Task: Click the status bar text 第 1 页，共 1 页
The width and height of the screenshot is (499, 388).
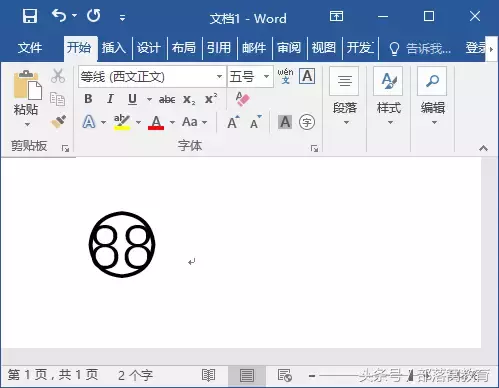Action: (53, 375)
